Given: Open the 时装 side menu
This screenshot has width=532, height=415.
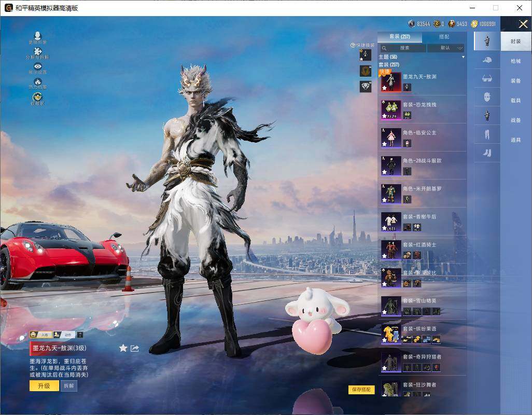Looking at the screenshot, I should (516, 41).
